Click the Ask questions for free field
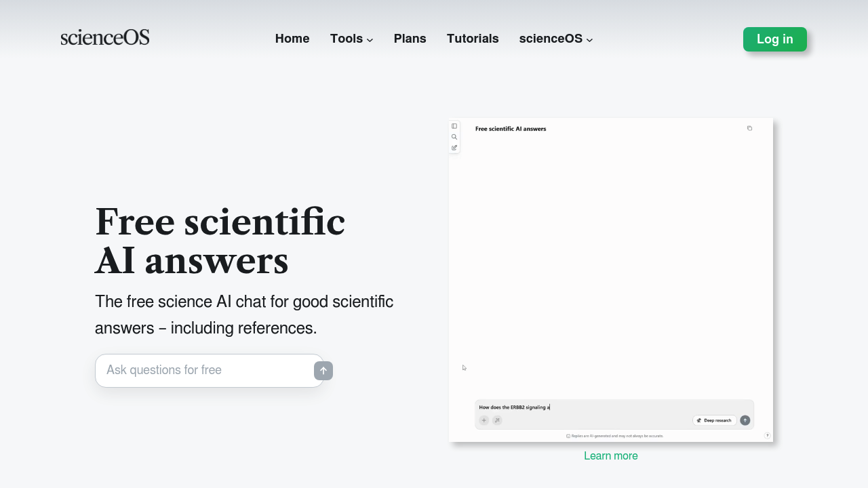The width and height of the screenshot is (868, 488). 203,370
